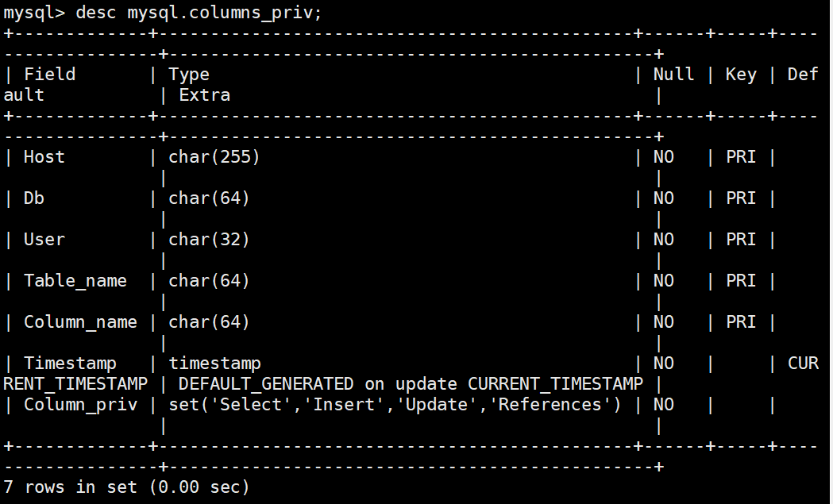Click 'DEFAULT_GENERATED on update CURRENT_TIMESTAMP' text
Viewport: 833px width, 504px height.
411,383
